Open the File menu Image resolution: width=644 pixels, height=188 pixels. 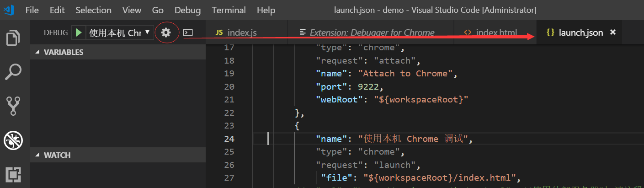tap(32, 10)
